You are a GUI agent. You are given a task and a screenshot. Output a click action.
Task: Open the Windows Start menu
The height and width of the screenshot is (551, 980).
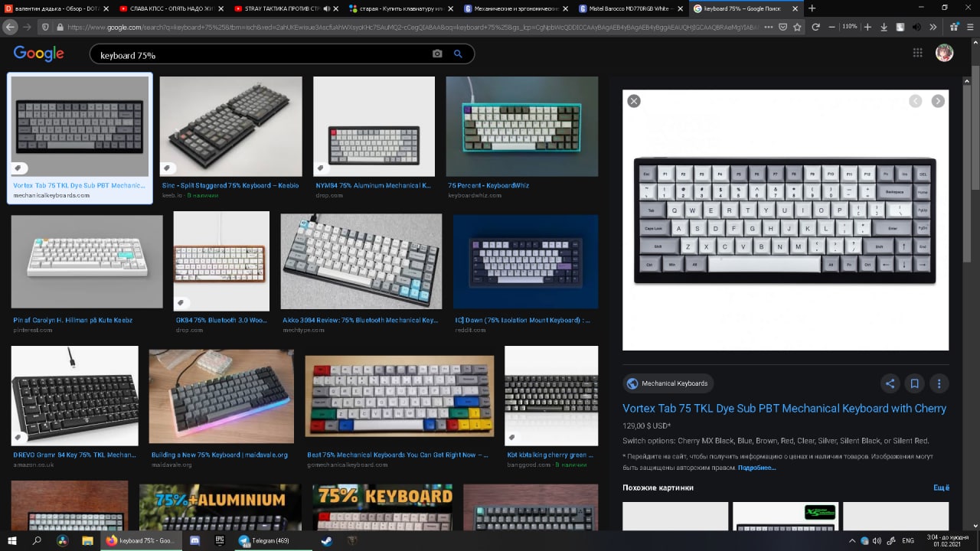point(12,540)
